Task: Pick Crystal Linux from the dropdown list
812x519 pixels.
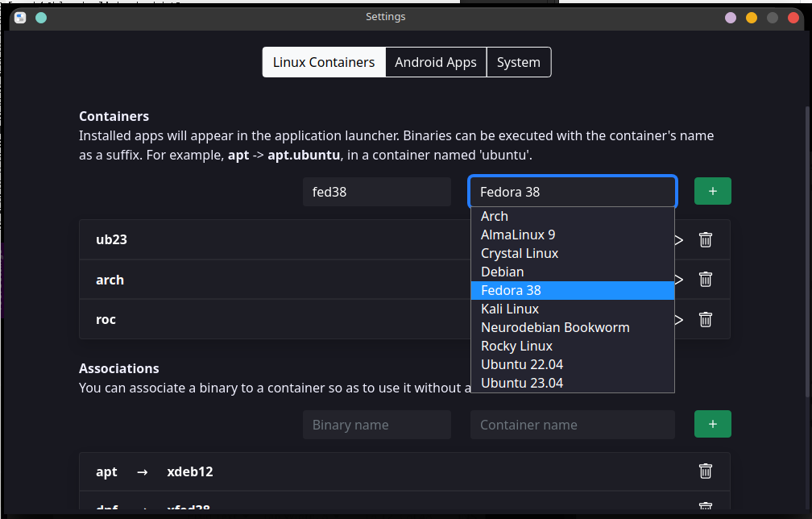Action: pos(573,253)
